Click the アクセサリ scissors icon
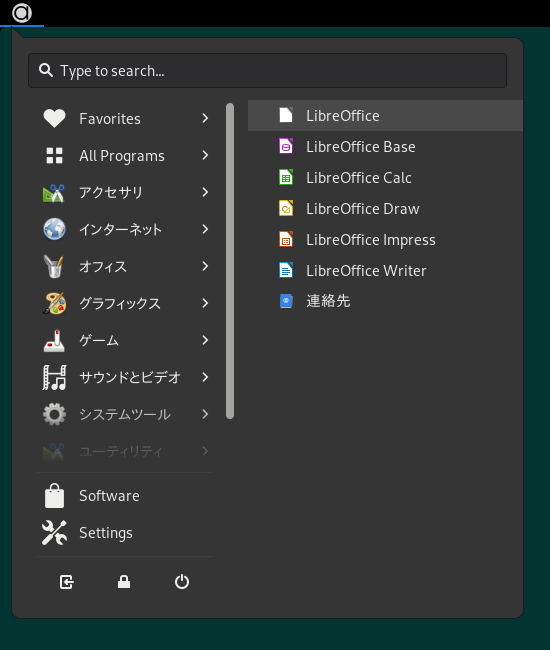Image resolution: width=550 pixels, height=650 pixels. point(54,192)
